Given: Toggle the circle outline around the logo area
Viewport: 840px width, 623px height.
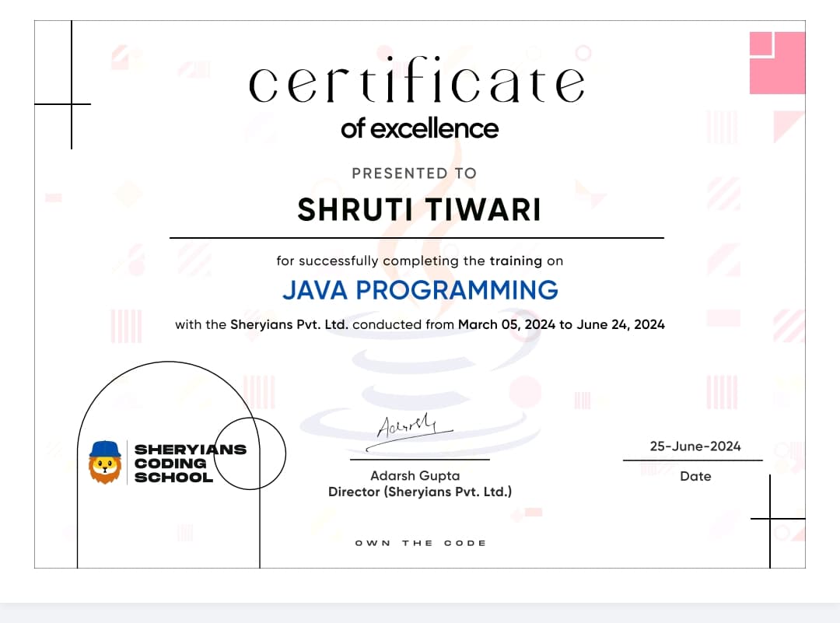Looking at the screenshot, I should click(x=249, y=453).
